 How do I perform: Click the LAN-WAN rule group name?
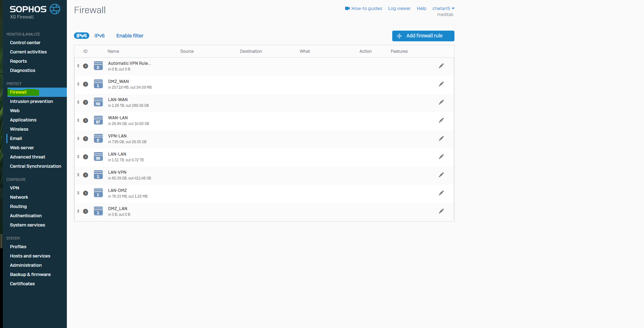[x=118, y=100]
